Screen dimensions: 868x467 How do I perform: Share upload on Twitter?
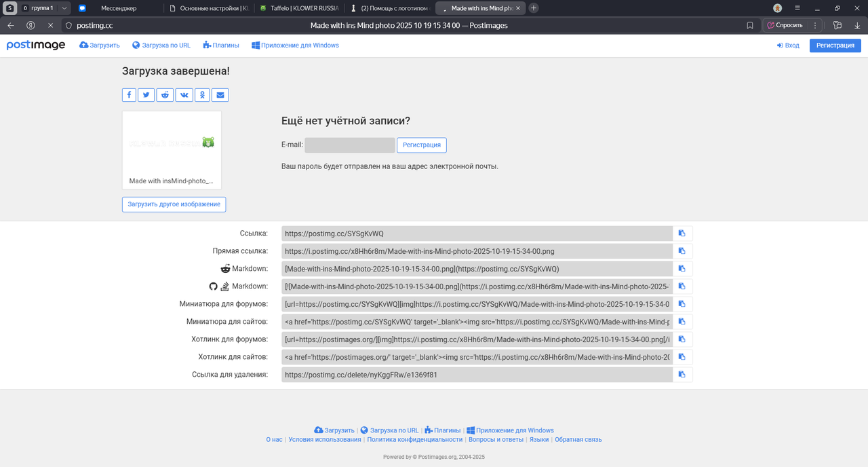tap(146, 95)
